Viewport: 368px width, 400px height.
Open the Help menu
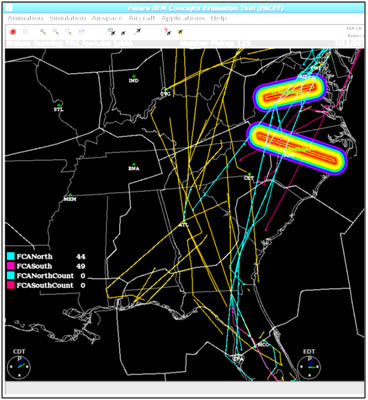[x=219, y=18]
